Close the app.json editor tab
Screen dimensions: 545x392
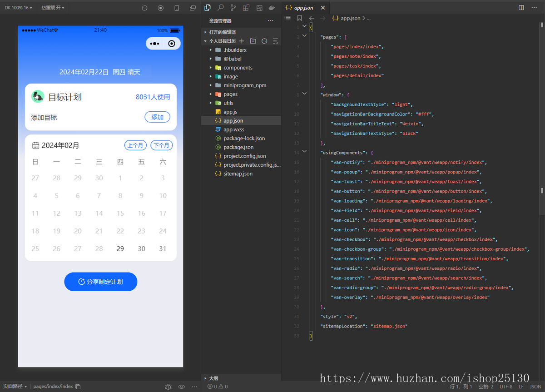323,8
